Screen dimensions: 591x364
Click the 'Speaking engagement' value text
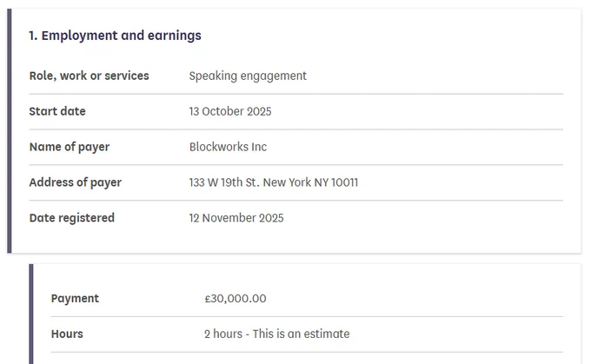click(248, 76)
